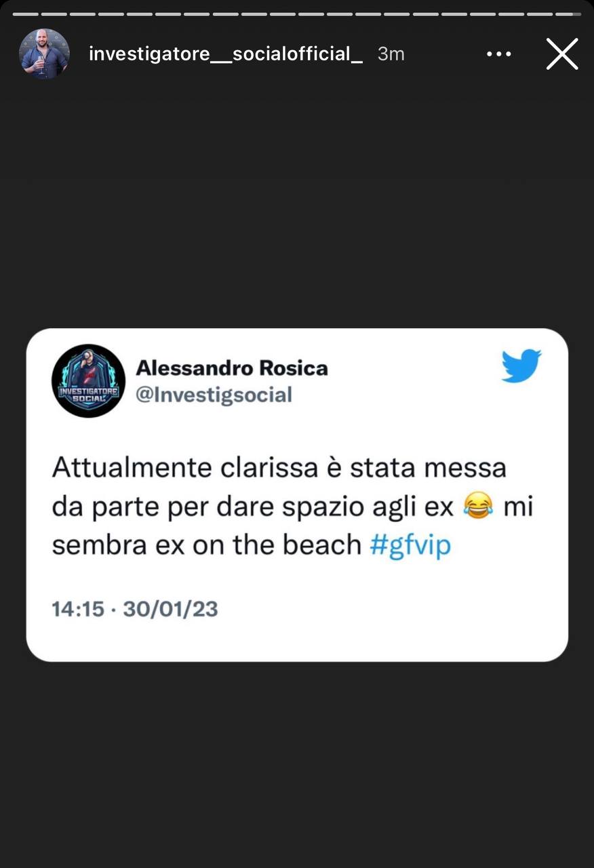Image resolution: width=594 pixels, height=868 pixels.
Task: Open the three-dots story options menu
Action: 498,54
